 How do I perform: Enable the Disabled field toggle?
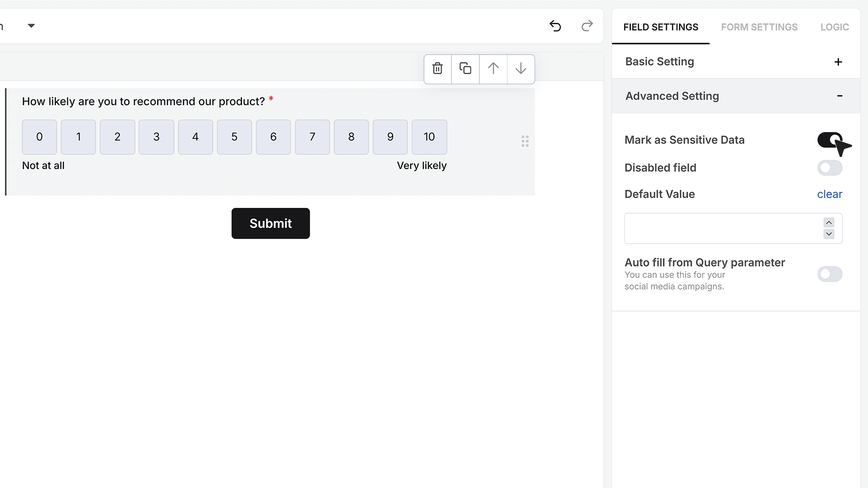(830, 168)
